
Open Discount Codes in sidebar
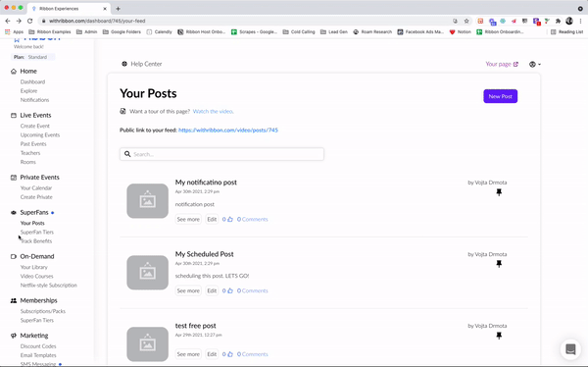point(38,346)
